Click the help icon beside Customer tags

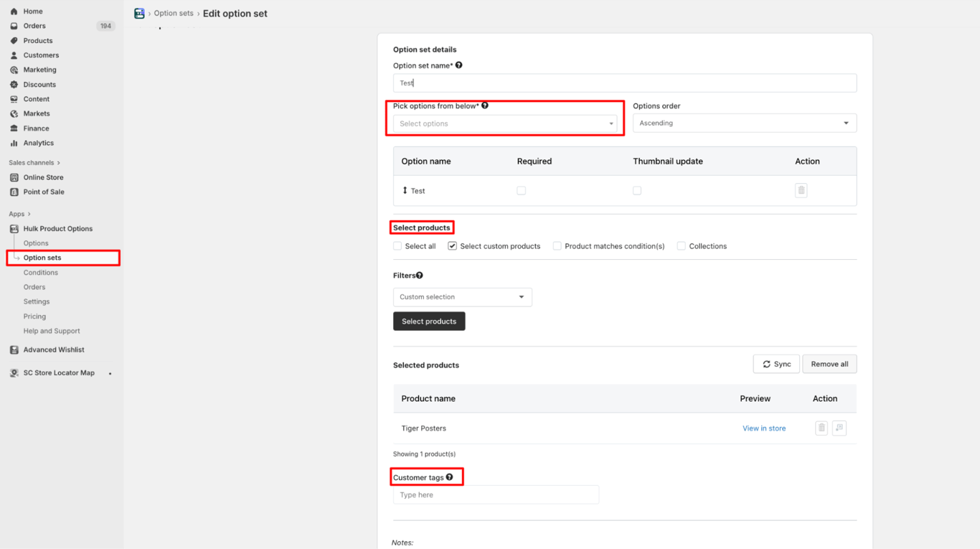tap(450, 477)
